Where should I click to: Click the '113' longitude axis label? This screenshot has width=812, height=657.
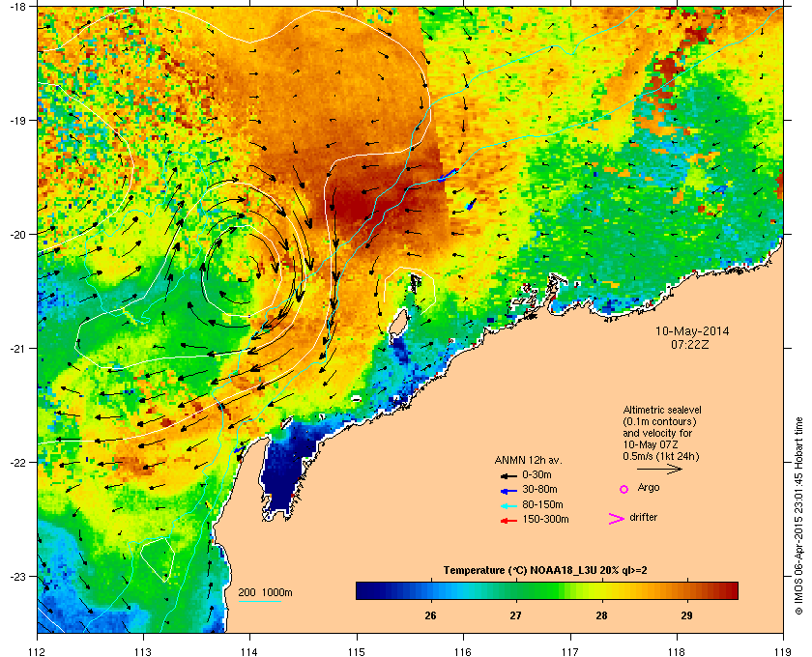(x=143, y=651)
